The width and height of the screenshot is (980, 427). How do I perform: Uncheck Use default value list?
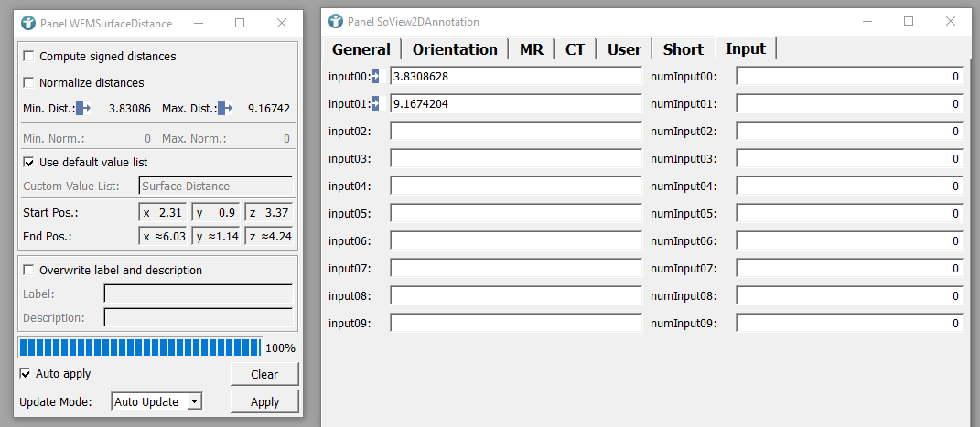click(x=29, y=163)
